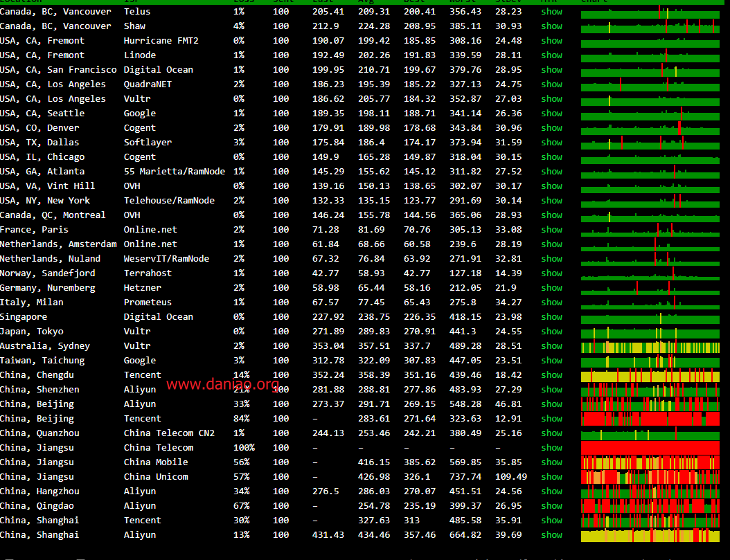Click the 'Germany, Nuremberg' location cell
Image resolution: width=730 pixels, height=560 pixels.
(x=48, y=287)
